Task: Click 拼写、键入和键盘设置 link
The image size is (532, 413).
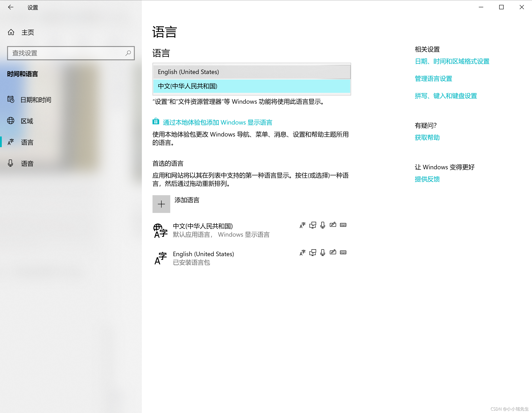Action: click(446, 96)
